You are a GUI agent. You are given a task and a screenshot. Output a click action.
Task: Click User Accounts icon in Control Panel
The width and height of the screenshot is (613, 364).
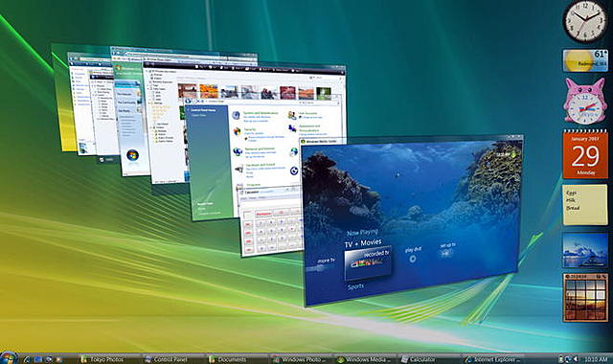tap(291, 115)
